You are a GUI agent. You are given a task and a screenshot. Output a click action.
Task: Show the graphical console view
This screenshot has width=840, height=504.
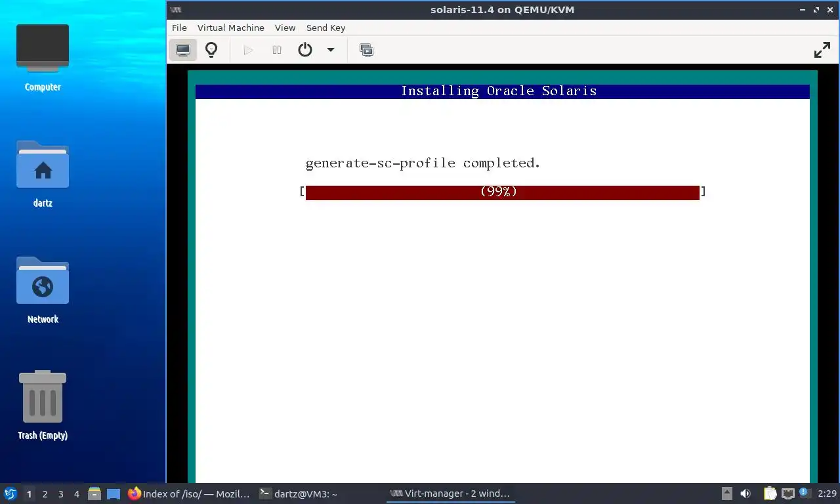[183, 50]
